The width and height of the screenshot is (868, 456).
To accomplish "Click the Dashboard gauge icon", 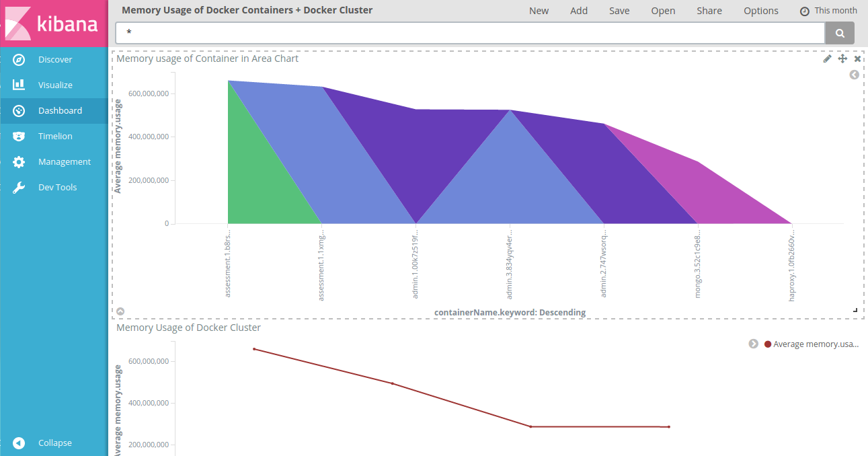I will pyautogui.click(x=19, y=111).
